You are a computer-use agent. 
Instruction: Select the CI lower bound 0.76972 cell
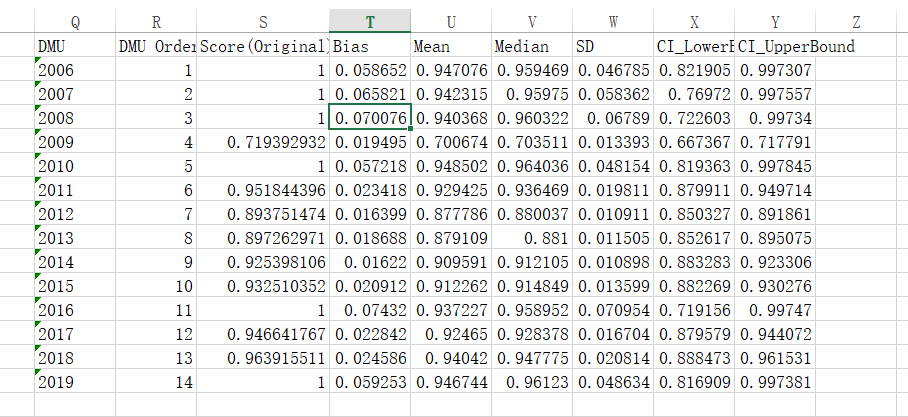694,95
